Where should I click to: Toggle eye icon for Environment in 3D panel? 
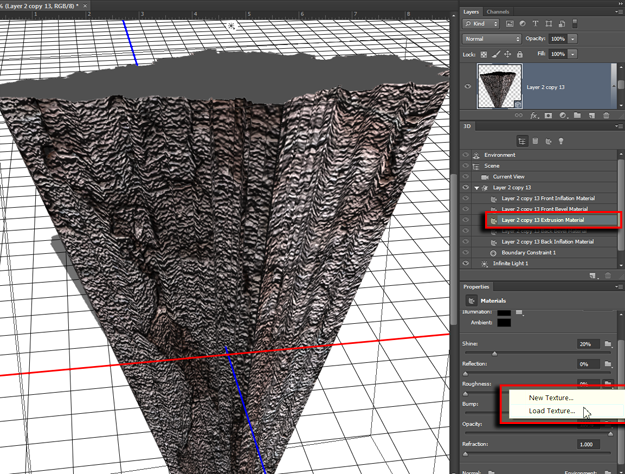pyautogui.click(x=466, y=155)
